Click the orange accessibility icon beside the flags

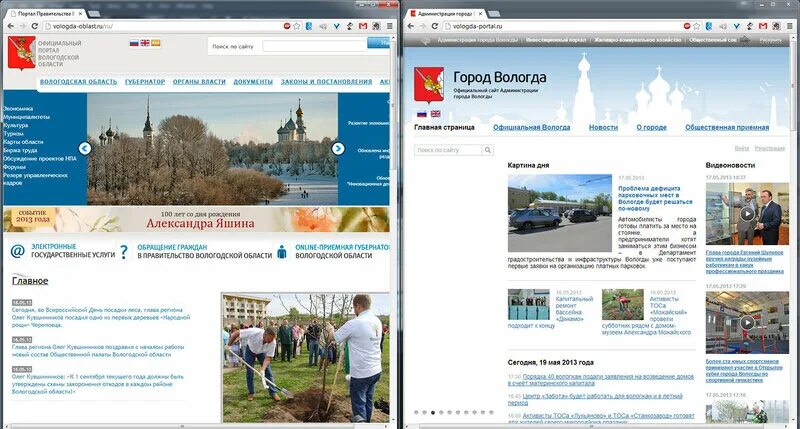[156, 43]
